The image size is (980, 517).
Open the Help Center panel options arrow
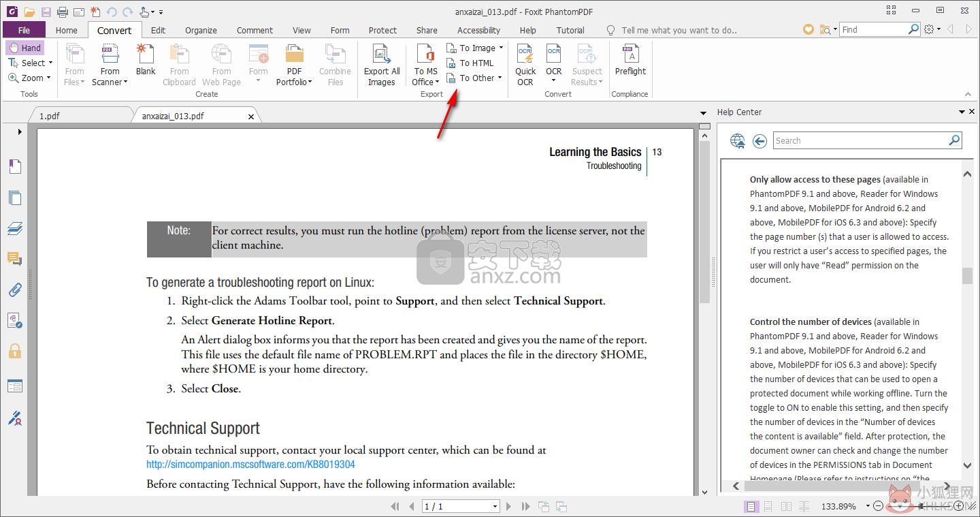962,112
